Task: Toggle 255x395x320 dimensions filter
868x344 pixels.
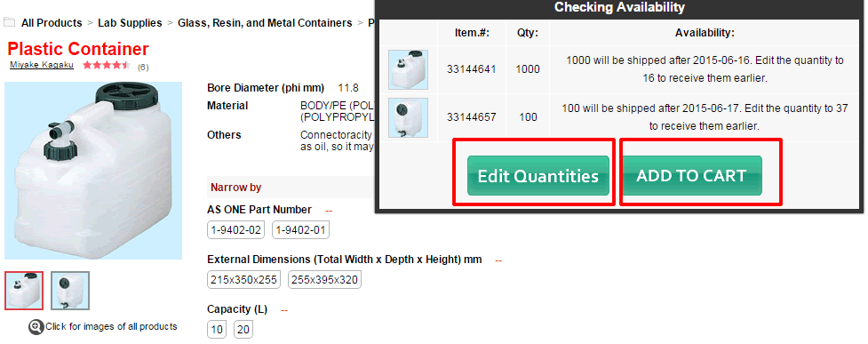Action: (x=324, y=280)
